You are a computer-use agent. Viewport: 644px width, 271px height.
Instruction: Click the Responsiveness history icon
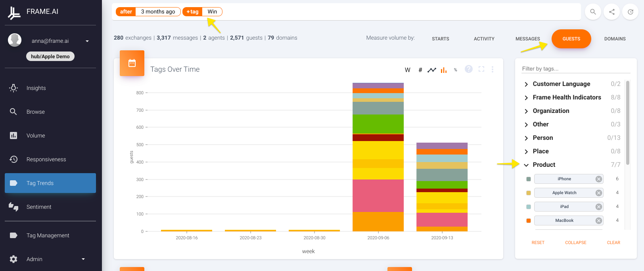click(13, 159)
